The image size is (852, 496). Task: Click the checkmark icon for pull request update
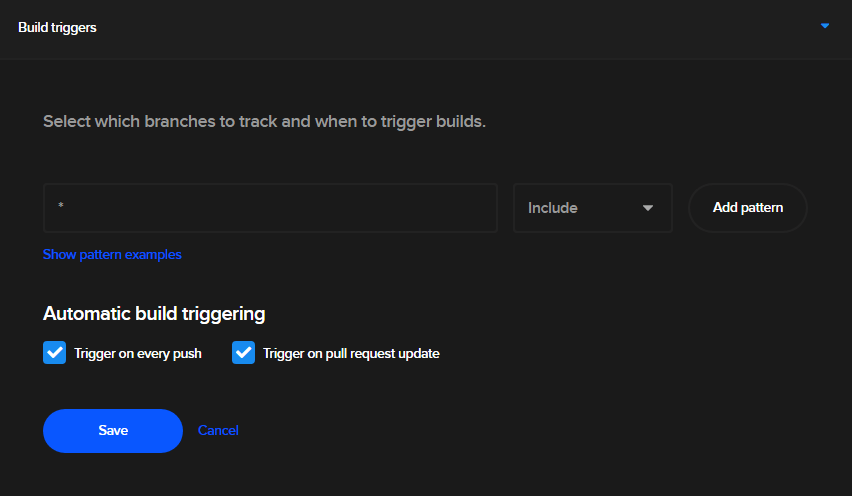[x=243, y=353]
